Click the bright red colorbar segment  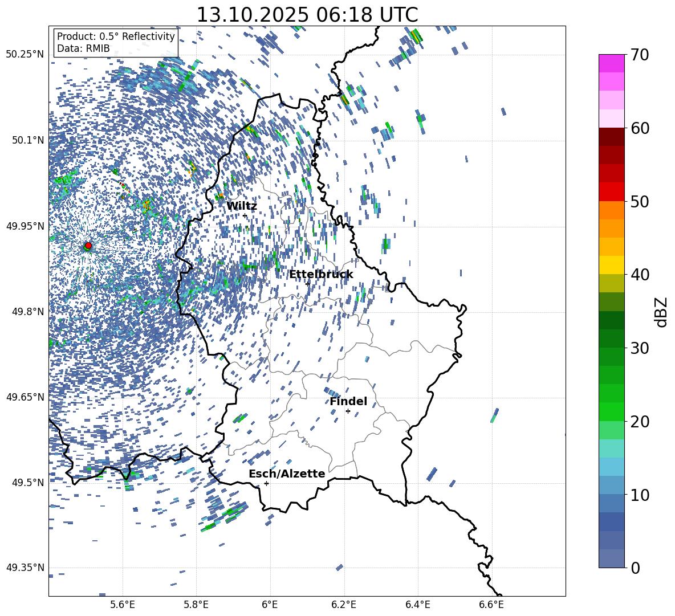612,192
